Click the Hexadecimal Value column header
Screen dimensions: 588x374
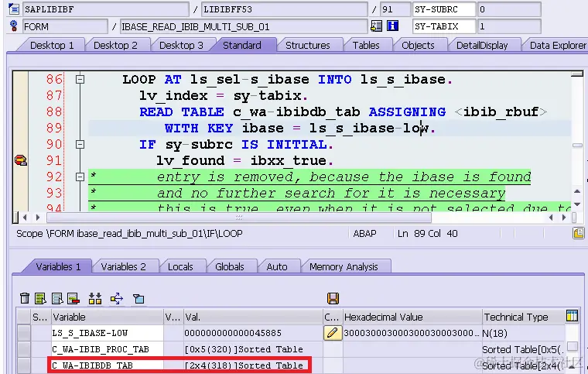[x=412, y=317]
